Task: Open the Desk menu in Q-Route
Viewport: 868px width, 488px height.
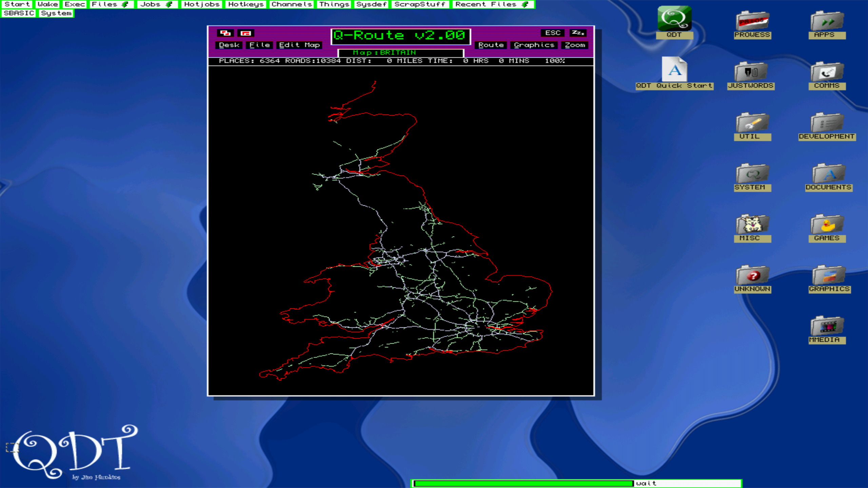Action: tap(229, 45)
